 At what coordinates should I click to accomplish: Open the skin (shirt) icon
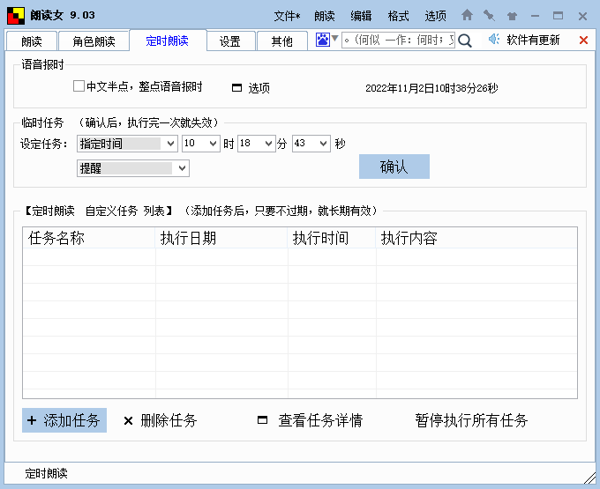pos(512,15)
